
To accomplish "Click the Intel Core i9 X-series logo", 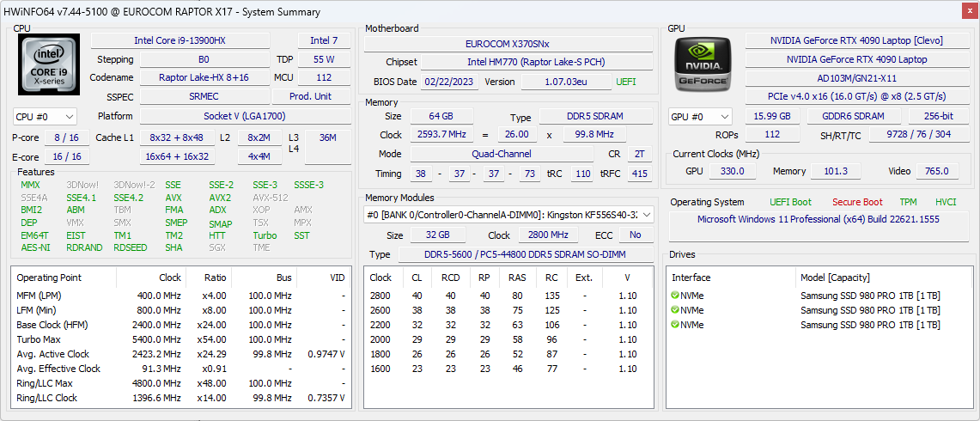I will (x=49, y=64).
